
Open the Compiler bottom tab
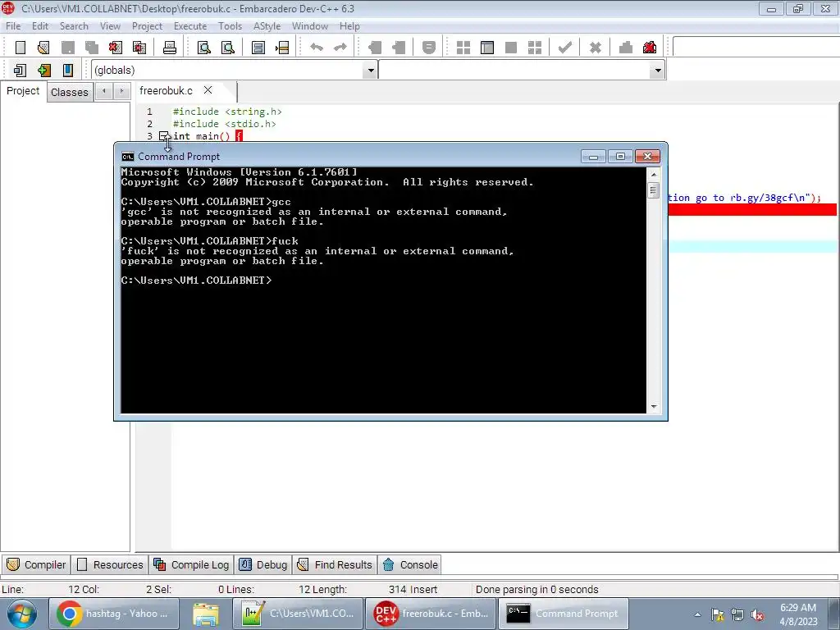tap(36, 564)
